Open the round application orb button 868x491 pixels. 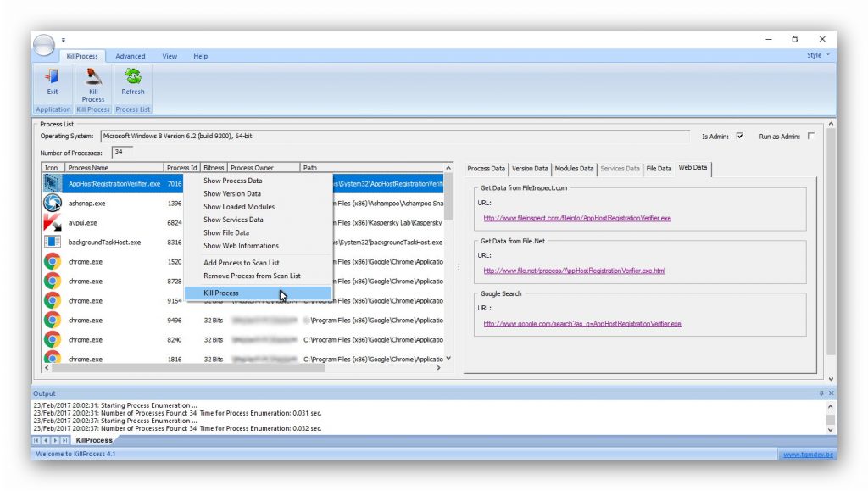[44, 45]
